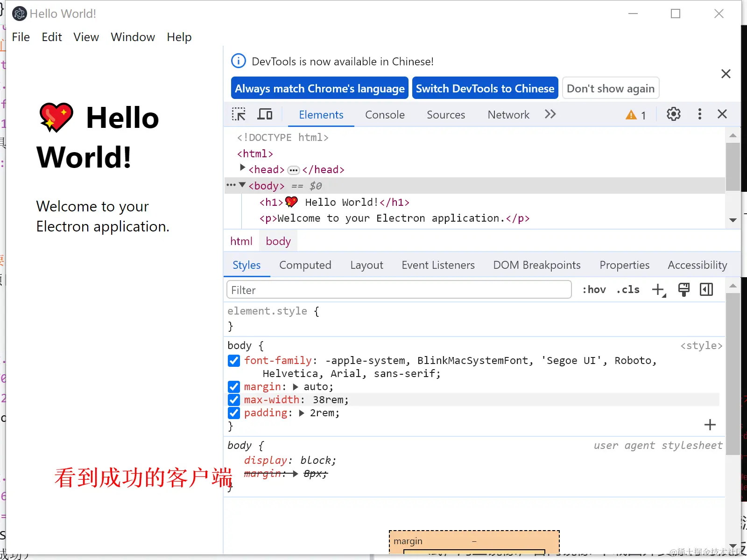The height and width of the screenshot is (560, 747).
Task: Open the Computed styles tab
Action: point(305,265)
